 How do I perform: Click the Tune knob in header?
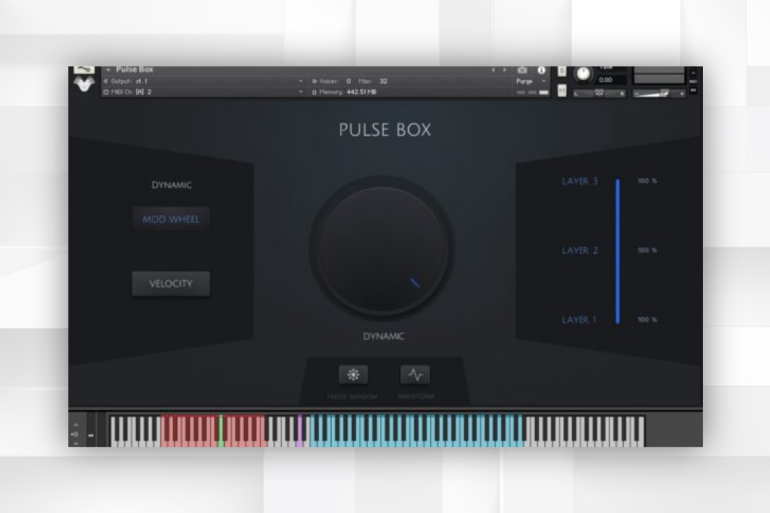583,74
